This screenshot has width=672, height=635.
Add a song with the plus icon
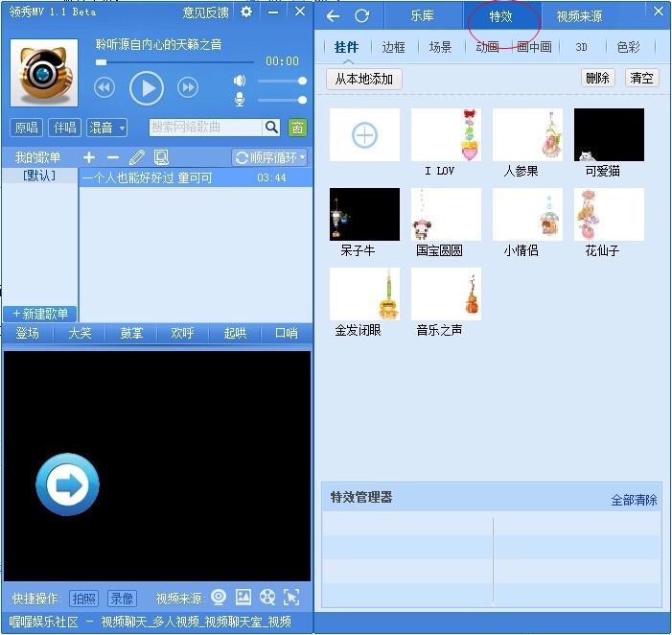(x=89, y=157)
